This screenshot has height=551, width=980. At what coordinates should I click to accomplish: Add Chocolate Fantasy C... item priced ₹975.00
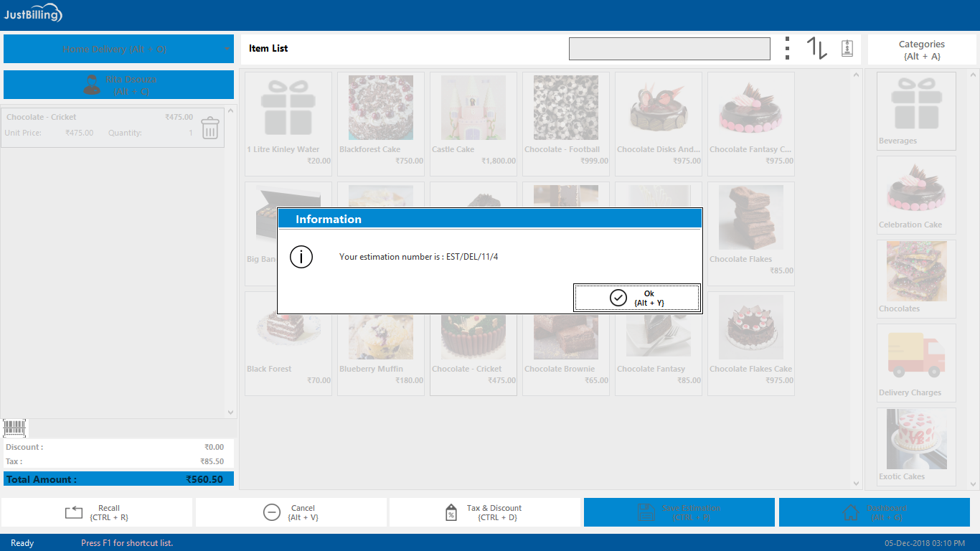coord(751,123)
